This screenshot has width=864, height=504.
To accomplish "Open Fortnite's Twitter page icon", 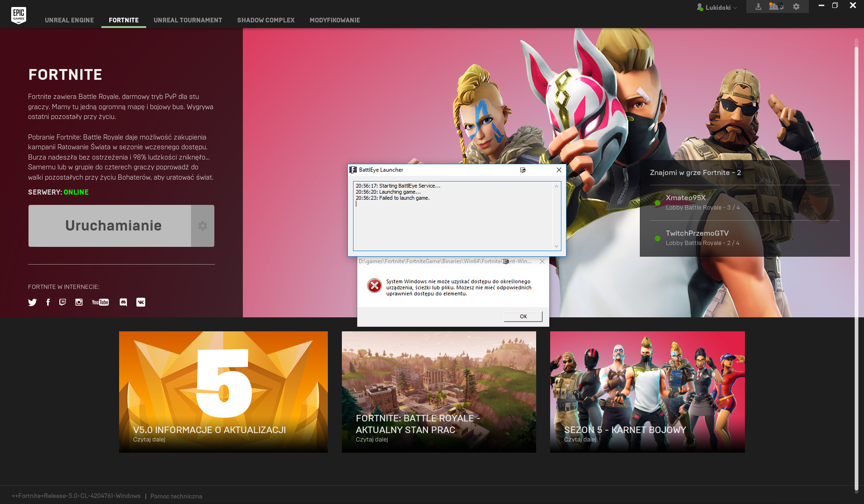I will pyautogui.click(x=32, y=302).
